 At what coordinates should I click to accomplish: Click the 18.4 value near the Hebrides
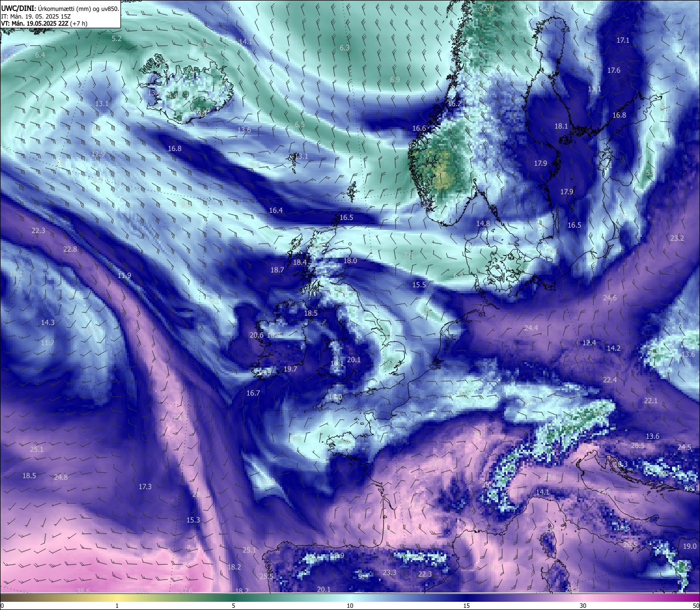pos(300,262)
